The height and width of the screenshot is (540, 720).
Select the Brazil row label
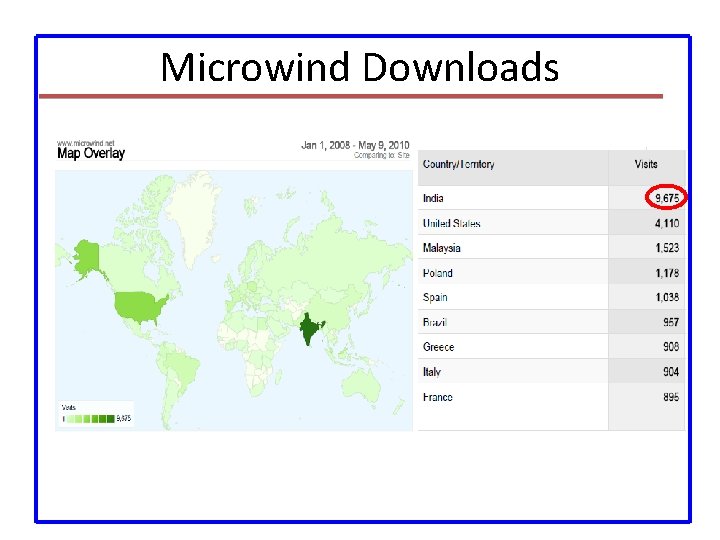(434, 322)
